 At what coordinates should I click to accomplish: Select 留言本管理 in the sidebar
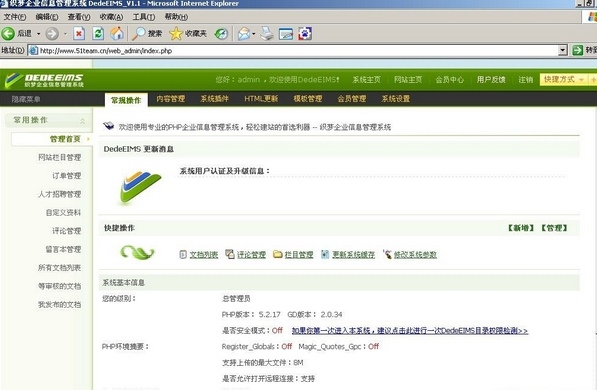pos(63,249)
